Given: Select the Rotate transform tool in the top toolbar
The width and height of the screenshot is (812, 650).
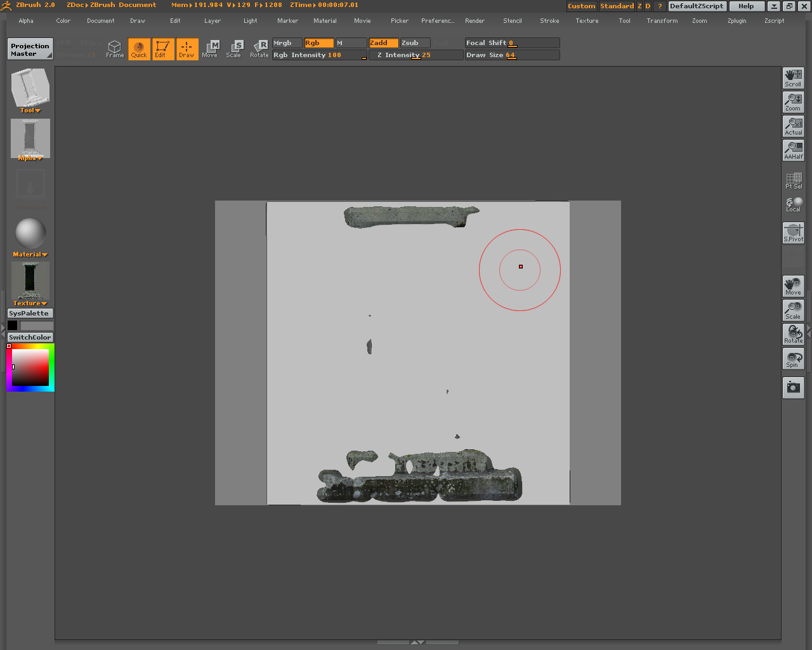Looking at the screenshot, I should [259, 49].
